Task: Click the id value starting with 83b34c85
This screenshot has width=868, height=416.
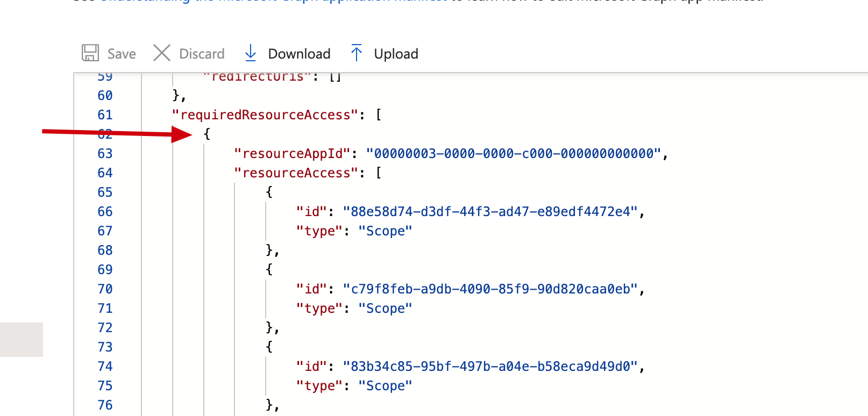Action: pos(490,367)
